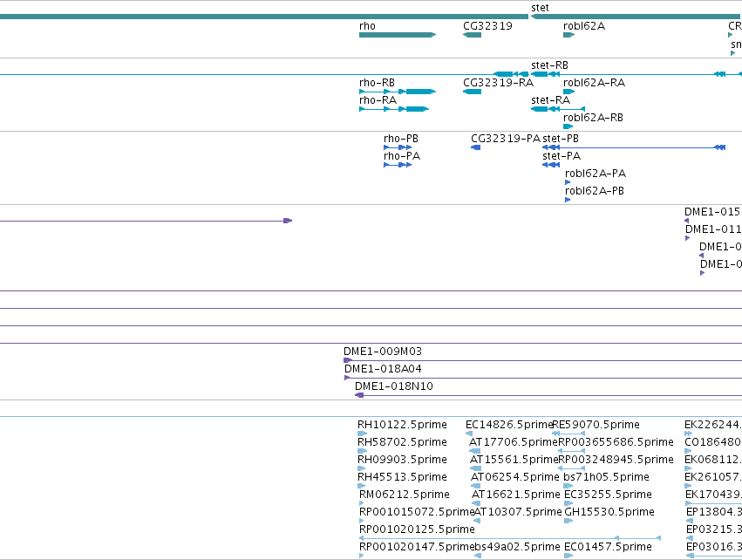Click the stet-RA transcript glyph
The width and height of the screenshot is (742, 560).
pyautogui.click(x=558, y=109)
